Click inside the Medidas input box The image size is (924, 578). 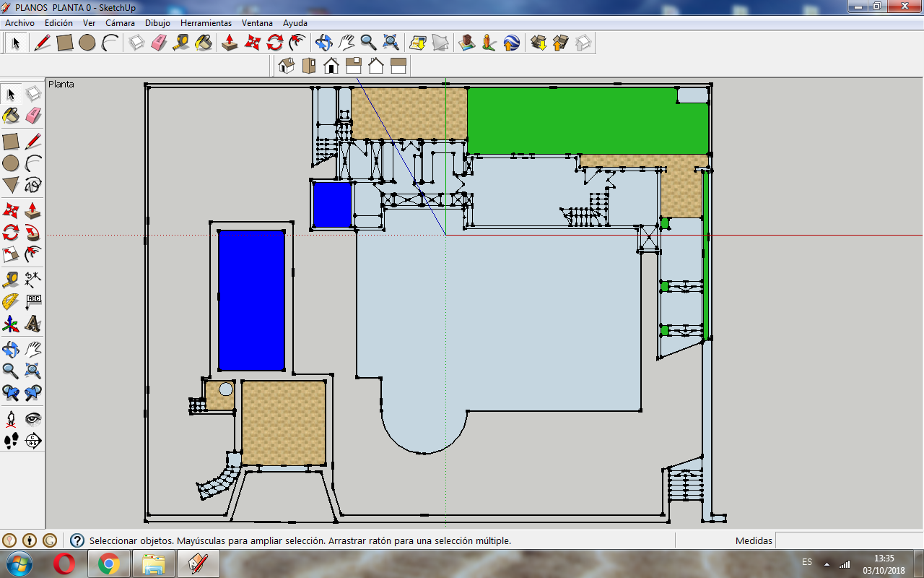[x=848, y=540]
